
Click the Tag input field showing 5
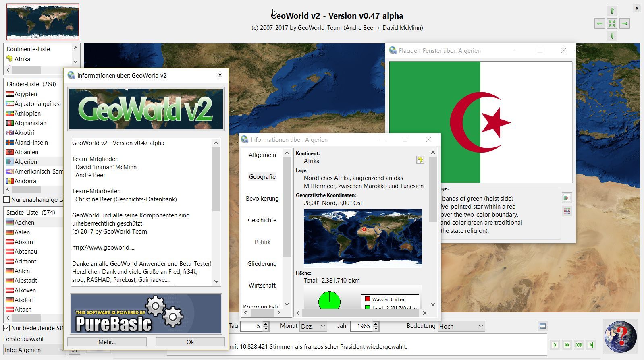coord(251,326)
